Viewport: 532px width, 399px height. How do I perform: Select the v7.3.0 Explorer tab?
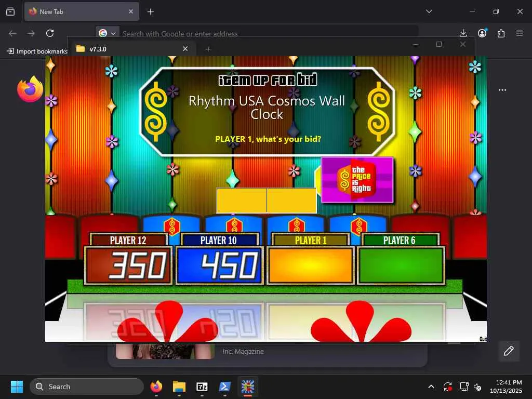[x=132, y=49]
